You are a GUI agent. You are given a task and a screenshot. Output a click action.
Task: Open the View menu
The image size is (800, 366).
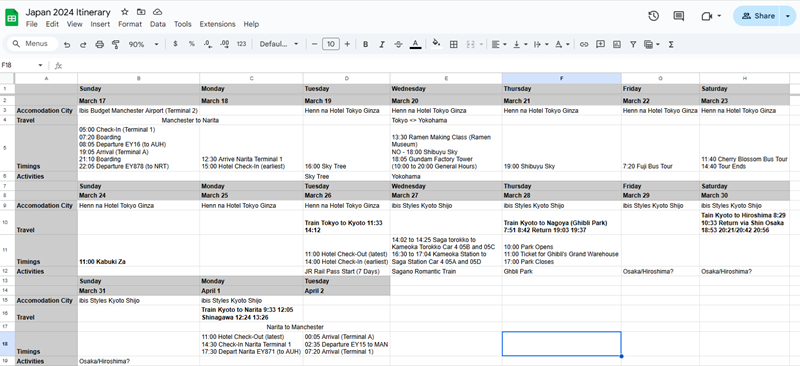pyautogui.click(x=74, y=24)
